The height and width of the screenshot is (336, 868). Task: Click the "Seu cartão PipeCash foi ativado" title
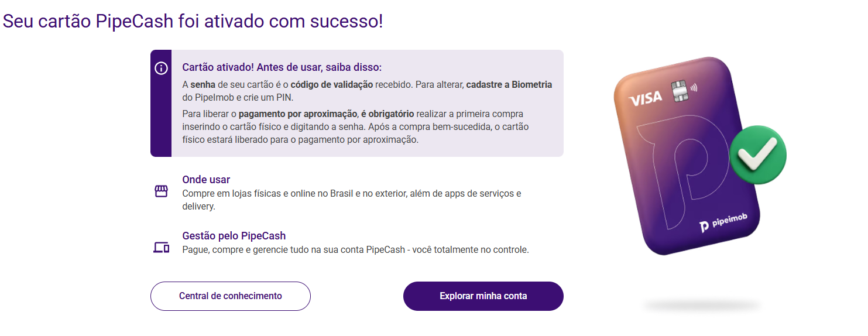(x=193, y=21)
